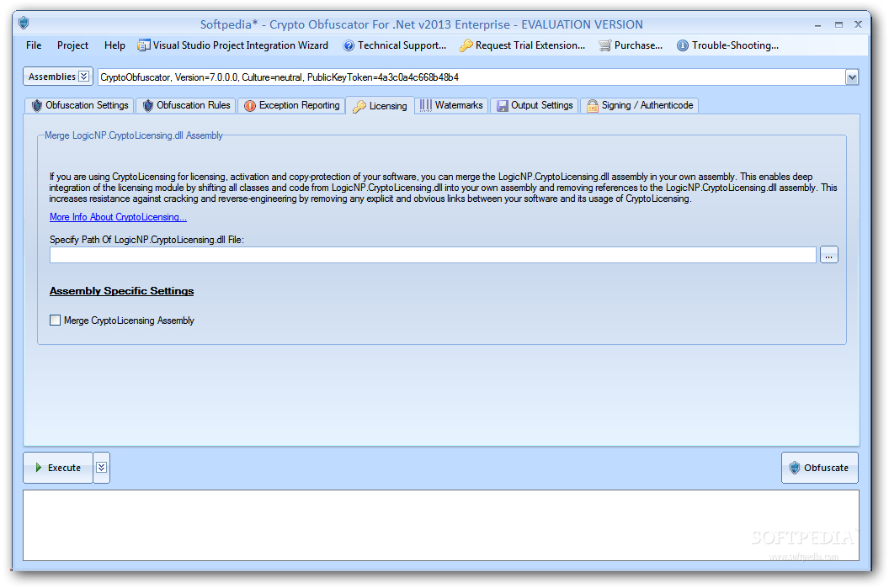Image resolution: width=889 pixels, height=588 pixels.
Task: Click the Purchase cart item
Action: 631,45
